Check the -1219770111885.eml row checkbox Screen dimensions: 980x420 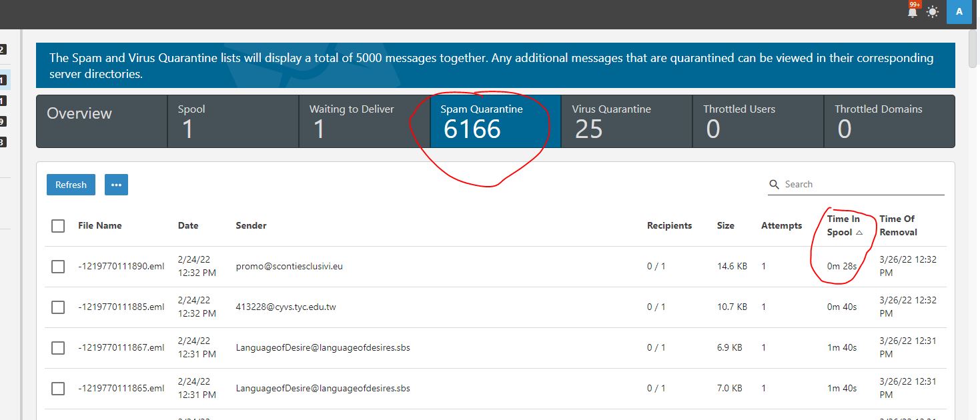pyautogui.click(x=58, y=307)
